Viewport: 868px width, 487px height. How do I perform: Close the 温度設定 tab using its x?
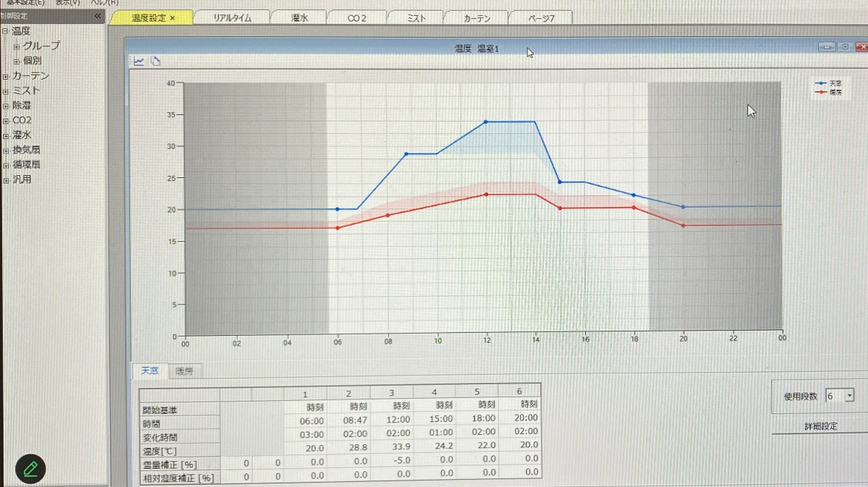[172, 18]
